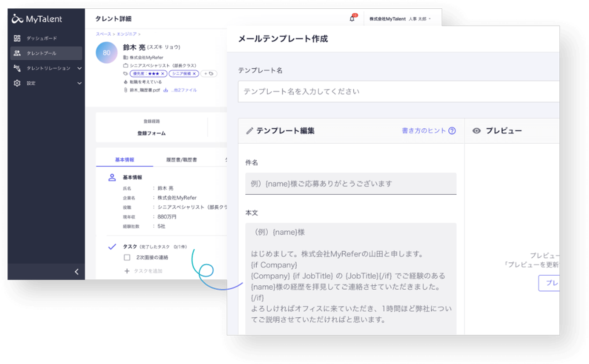Click the MyTalent logo

click(x=37, y=19)
